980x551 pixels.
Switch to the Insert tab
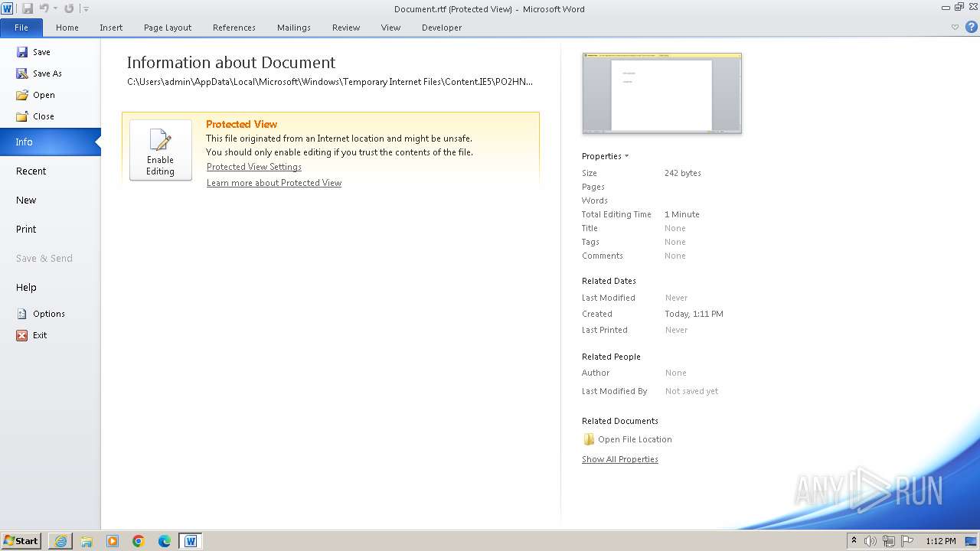[111, 28]
